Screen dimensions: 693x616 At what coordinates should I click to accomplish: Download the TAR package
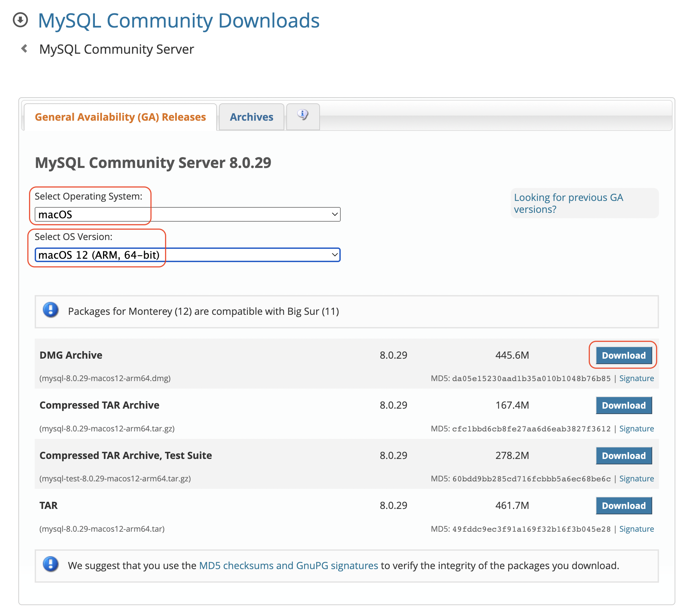pos(624,506)
